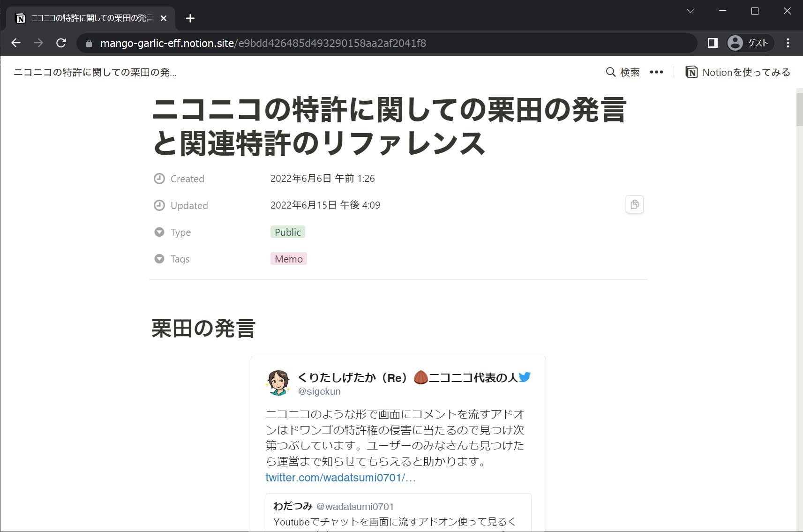803x532 pixels.
Task: Open the tab search chevron near window controls
Action: point(690,11)
